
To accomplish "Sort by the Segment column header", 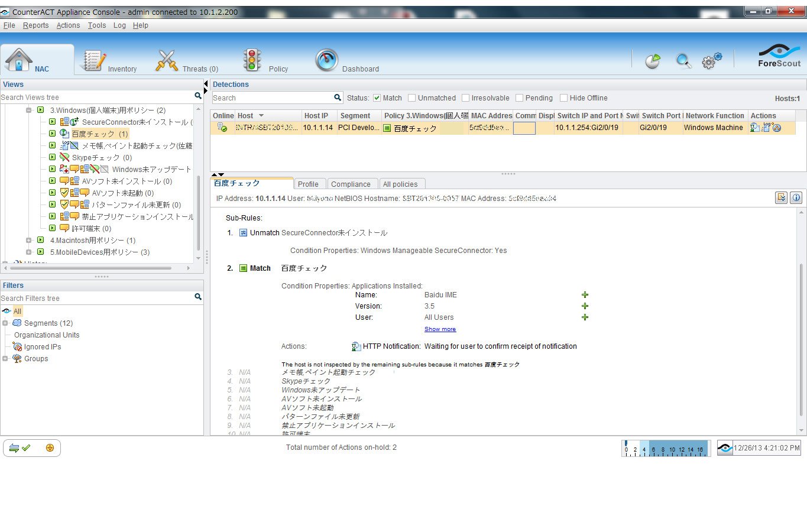I will [x=358, y=116].
